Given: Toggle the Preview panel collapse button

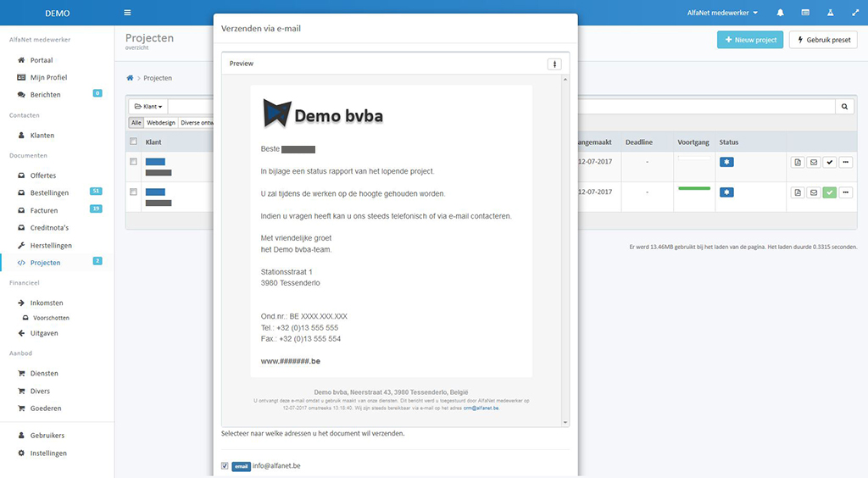Looking at the screenshot, I should point(554,64).
